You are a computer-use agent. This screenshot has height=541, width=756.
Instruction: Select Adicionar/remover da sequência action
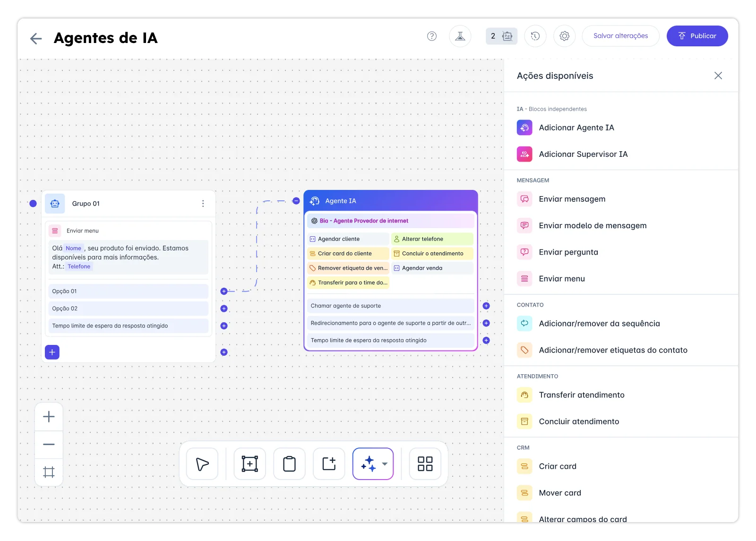coord(588,324)
